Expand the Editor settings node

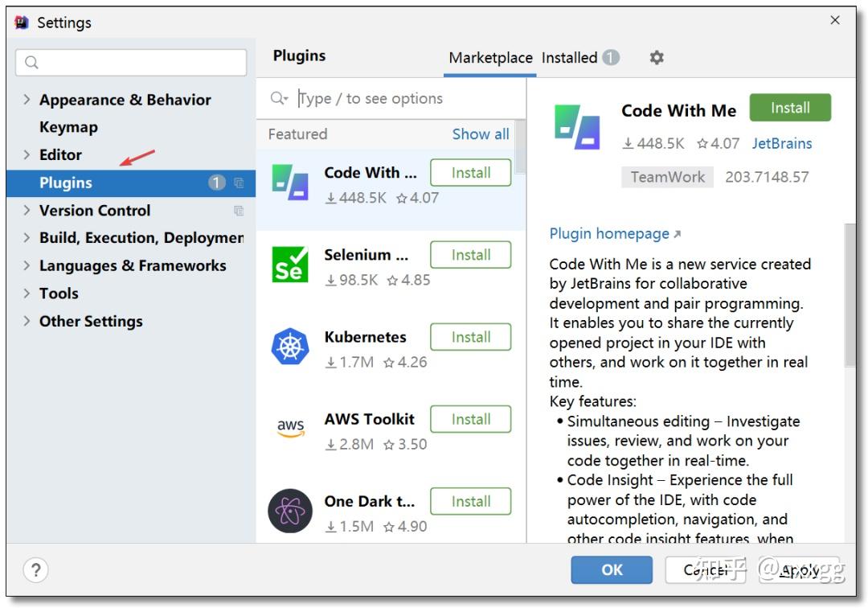(x=27, y=154)
